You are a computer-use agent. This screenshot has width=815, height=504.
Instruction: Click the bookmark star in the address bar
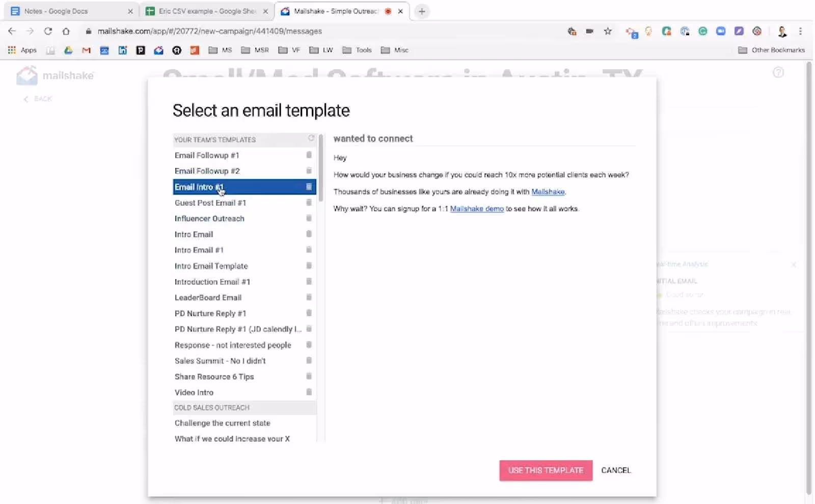pos(608,31)
